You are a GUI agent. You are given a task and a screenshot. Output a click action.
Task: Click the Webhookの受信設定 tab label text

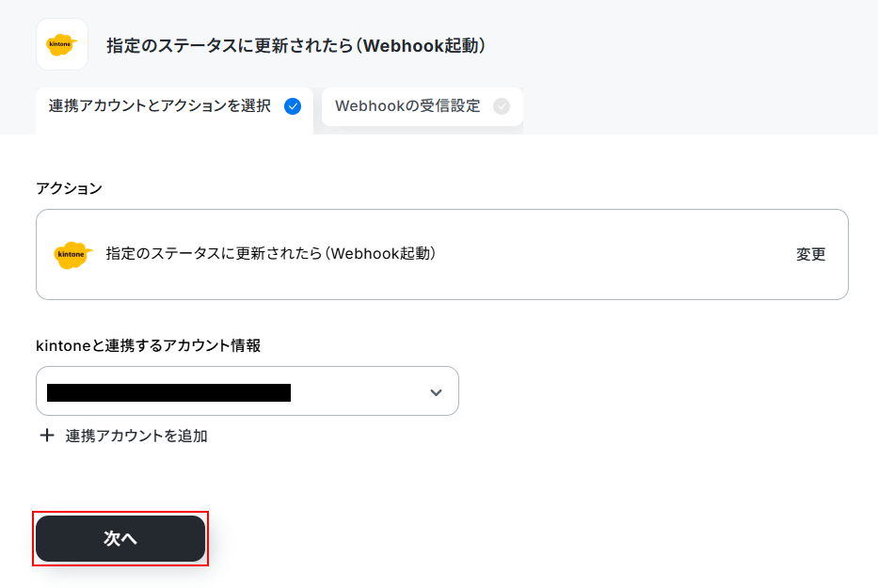point(407,105)
